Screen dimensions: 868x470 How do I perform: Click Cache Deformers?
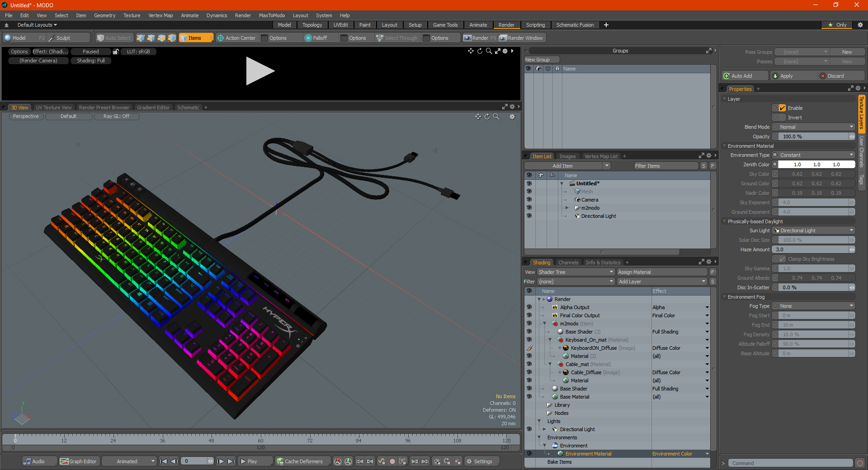pyautogui.click(x=302, y=461)
